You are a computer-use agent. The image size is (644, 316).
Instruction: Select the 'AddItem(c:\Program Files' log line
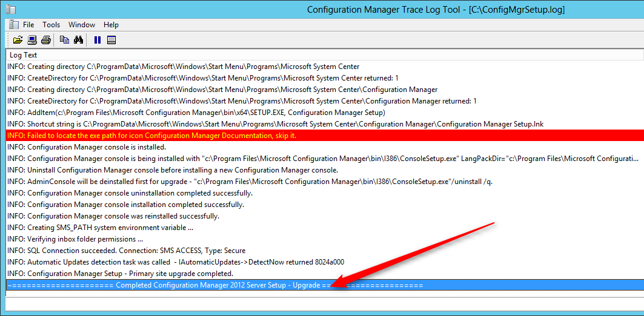tap(325, 113)
